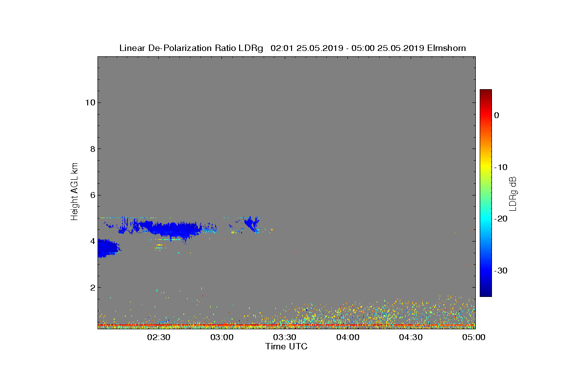The height and width of the screenshot is (392, 588).
Task: Click the 05:00 time axis label
Action: [474, 338]
